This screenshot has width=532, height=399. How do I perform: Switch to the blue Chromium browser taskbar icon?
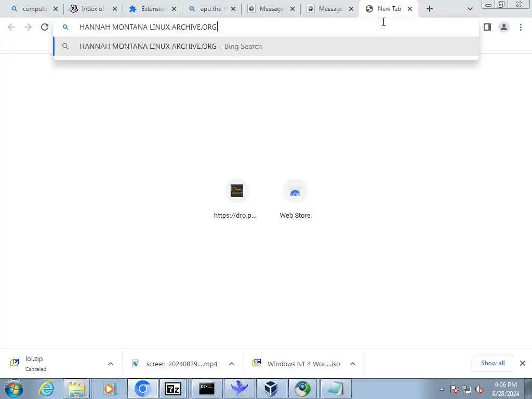coord(142,389)
